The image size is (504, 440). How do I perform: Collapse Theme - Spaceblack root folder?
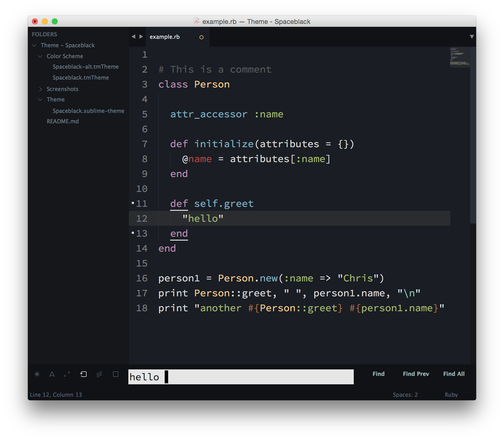34,45
